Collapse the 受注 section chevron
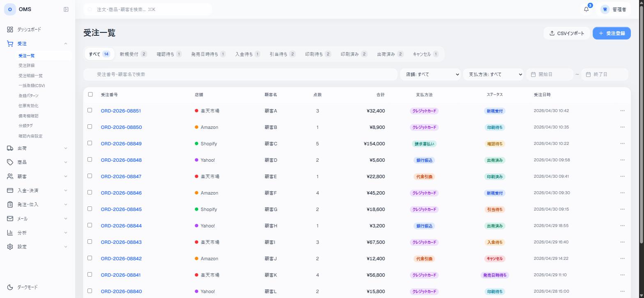The height and width of the screenshot is (298, 644). tap(66, 44)
